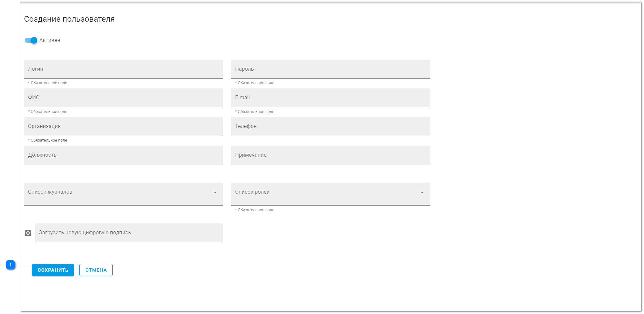Click the Активен label text
Viewport: 644px width, 314px height.
(50, 40)
